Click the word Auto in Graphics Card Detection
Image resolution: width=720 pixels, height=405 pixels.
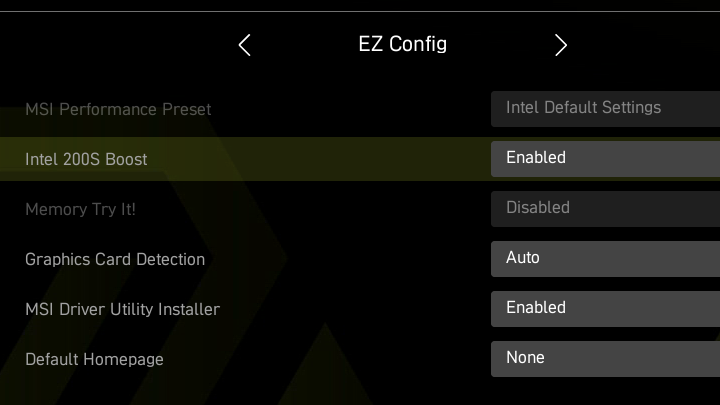tap(523, 257)
